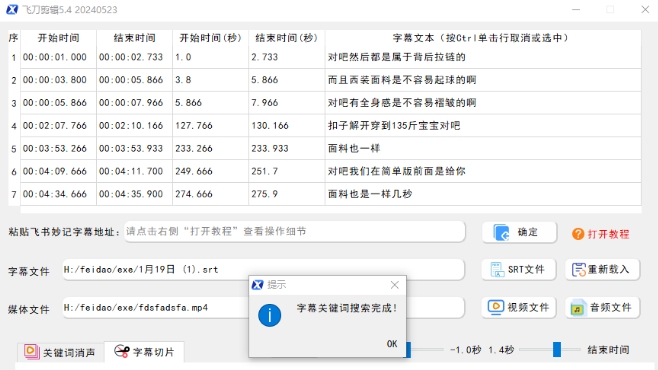Reload subtitles with 重新载入 button
Screen dimensions: 658x370
click(x=602, y=269)
